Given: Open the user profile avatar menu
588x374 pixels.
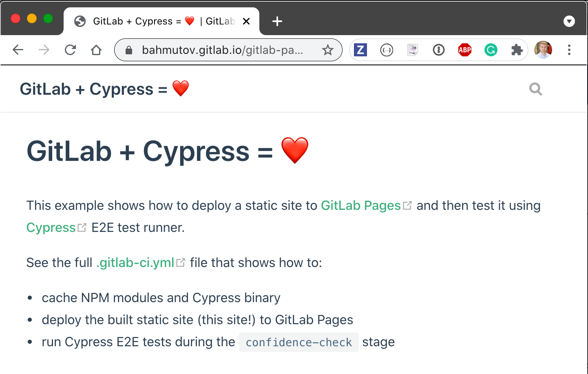Looking at the screenshot, I should point(543,50).
